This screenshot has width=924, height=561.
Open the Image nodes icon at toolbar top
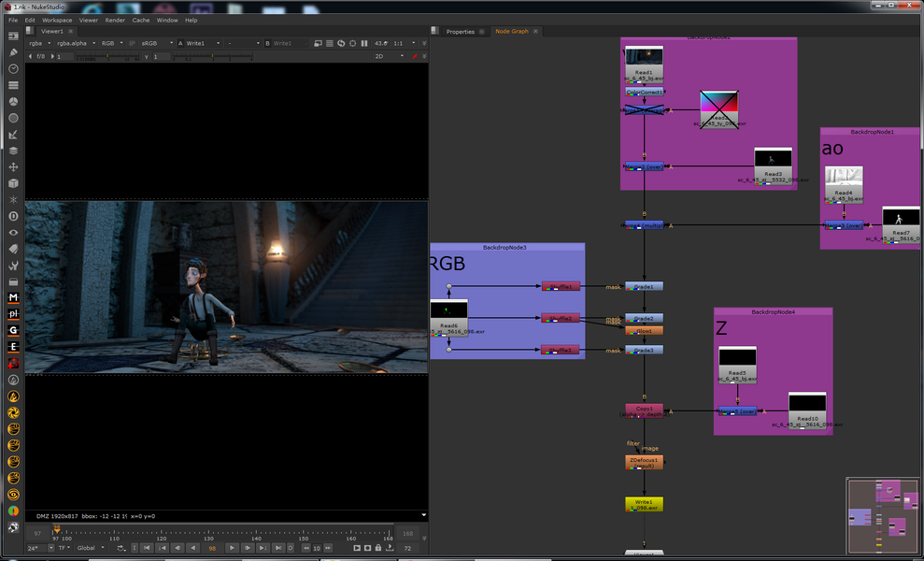[x=13, y=36]
